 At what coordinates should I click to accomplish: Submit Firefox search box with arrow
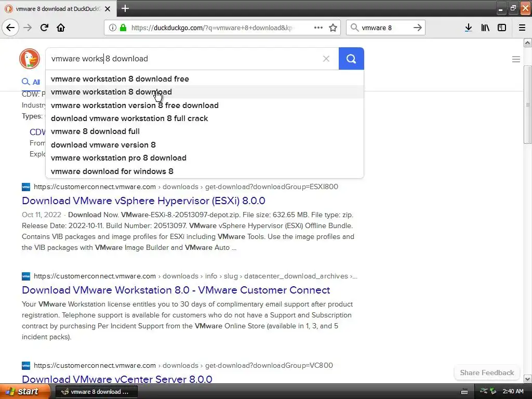tap(418, 28)
